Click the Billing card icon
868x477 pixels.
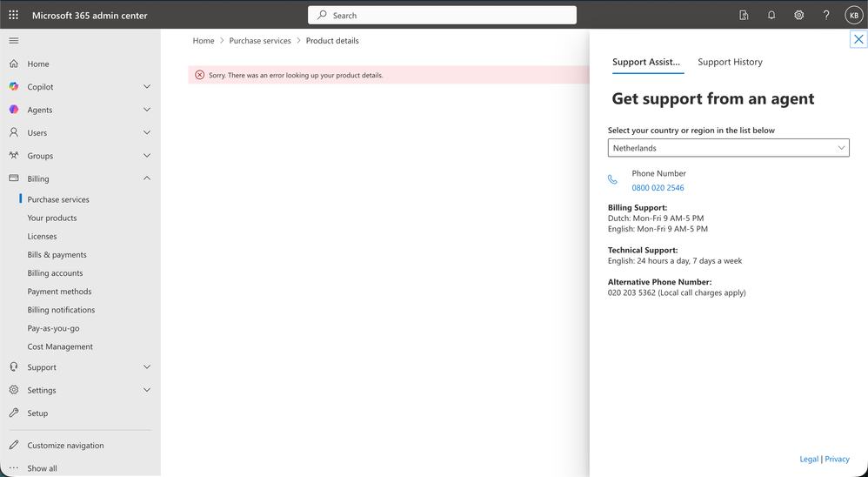14,178
